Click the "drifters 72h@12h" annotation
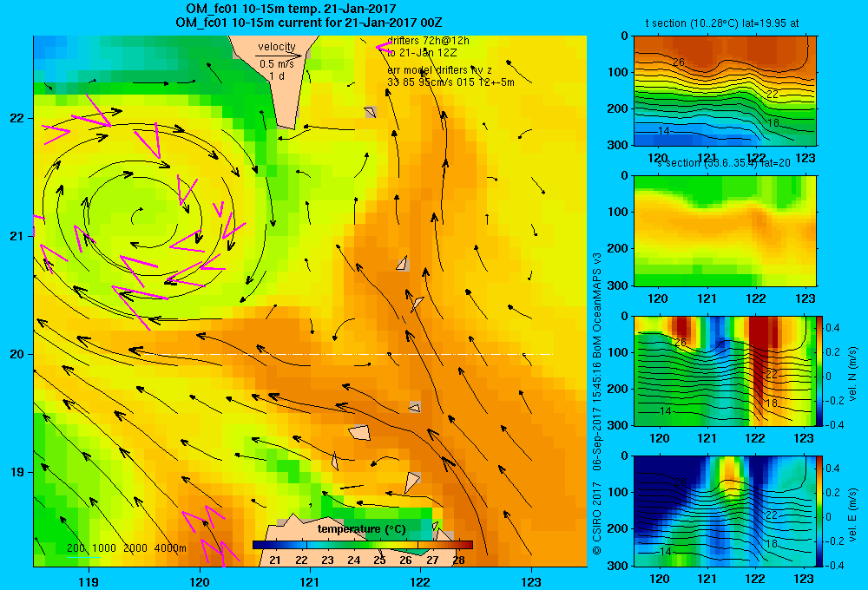This screenshot has width=868, height=590. tap(428, 41)
